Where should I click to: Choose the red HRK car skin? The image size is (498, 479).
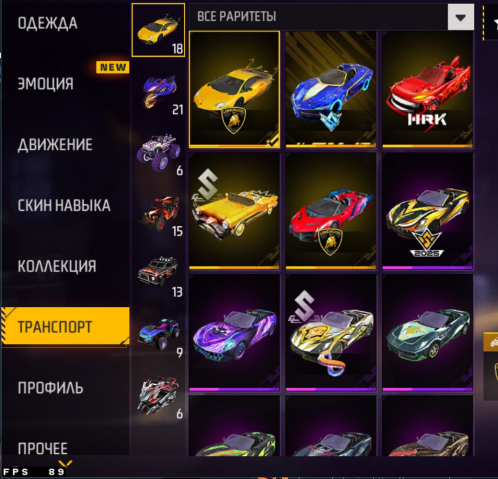tap(428, 89)
